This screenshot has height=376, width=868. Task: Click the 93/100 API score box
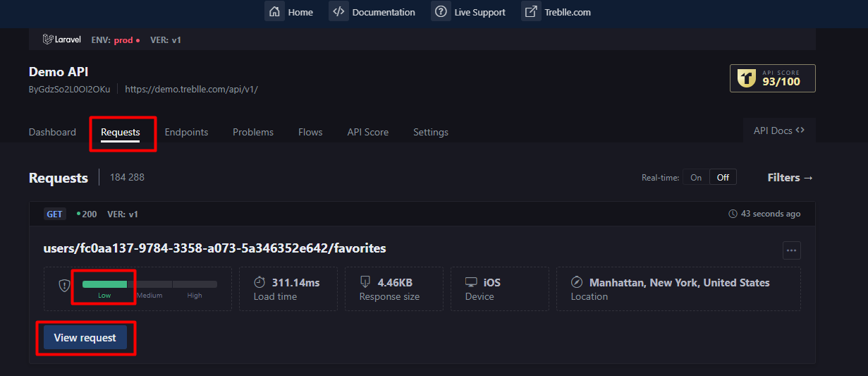pyautogui.click(x=773, y=78)
